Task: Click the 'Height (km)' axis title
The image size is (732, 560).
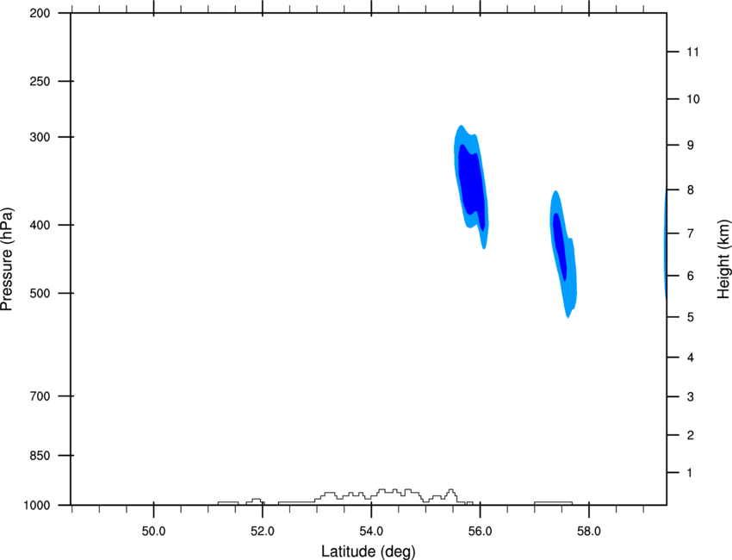Action: point(723,259)
